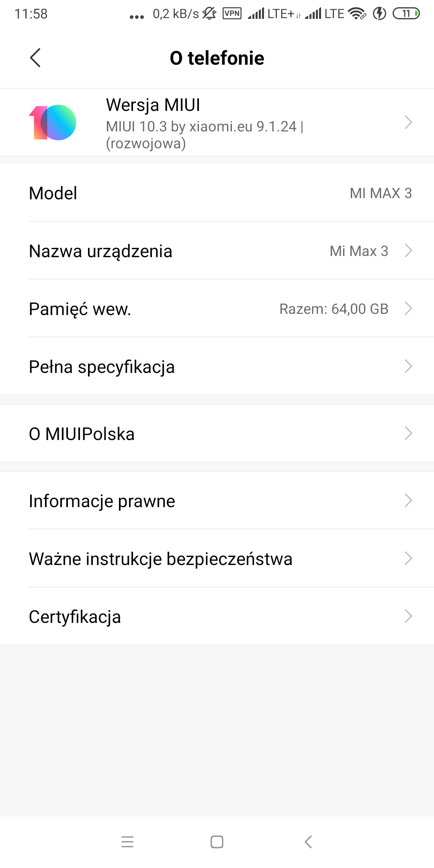Viewport: 434px width, 868px height.
Task: Tap the Model row
Action: [x=217, y=193]
